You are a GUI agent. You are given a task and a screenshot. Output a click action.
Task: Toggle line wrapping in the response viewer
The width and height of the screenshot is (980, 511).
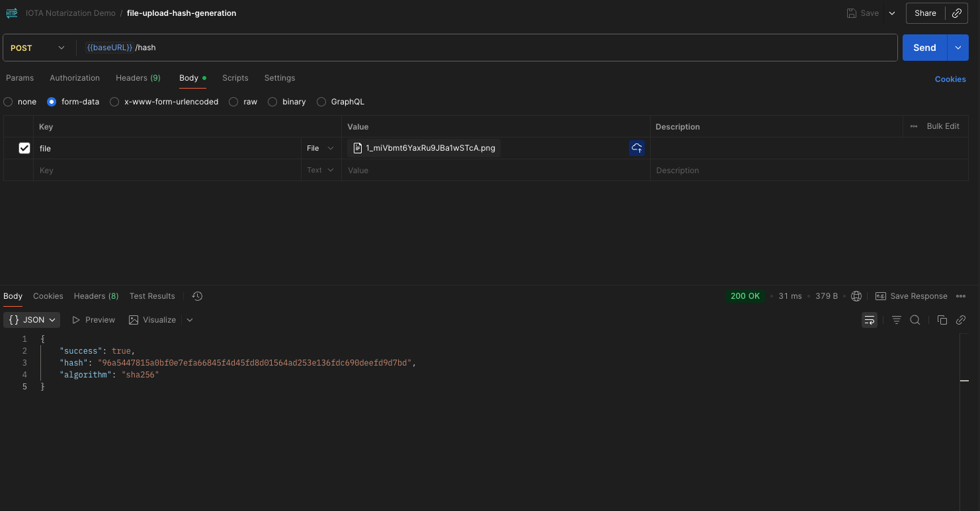[x=870, y=320]
